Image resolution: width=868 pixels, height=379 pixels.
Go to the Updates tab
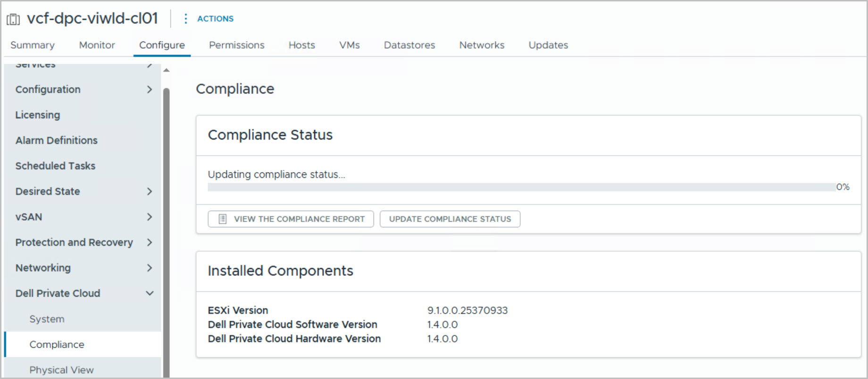pyautogui.click(x=548, y=45)
